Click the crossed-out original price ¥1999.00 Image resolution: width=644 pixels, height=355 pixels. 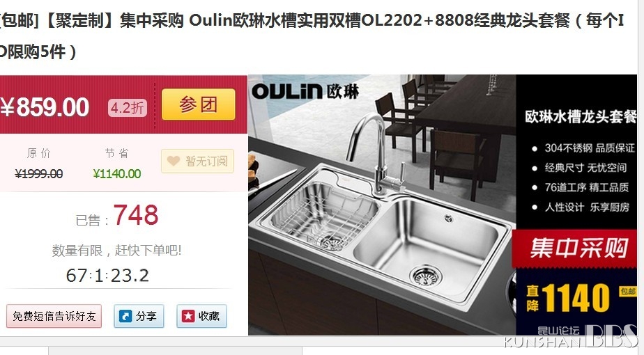[38, 174]
